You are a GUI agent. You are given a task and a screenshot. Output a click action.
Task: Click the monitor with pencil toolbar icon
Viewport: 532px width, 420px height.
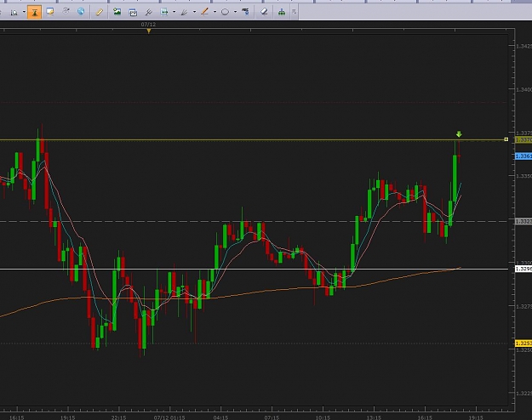(50, 12)
